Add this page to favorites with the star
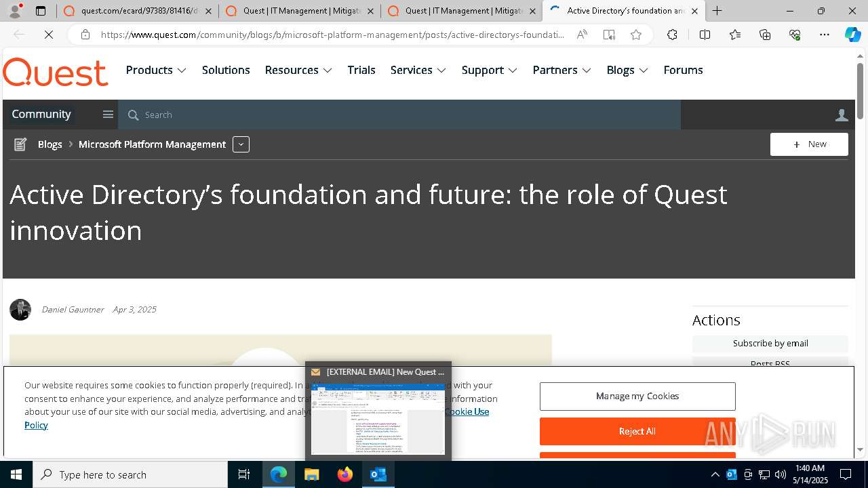 pyautogui.click(x=636, y=35)
